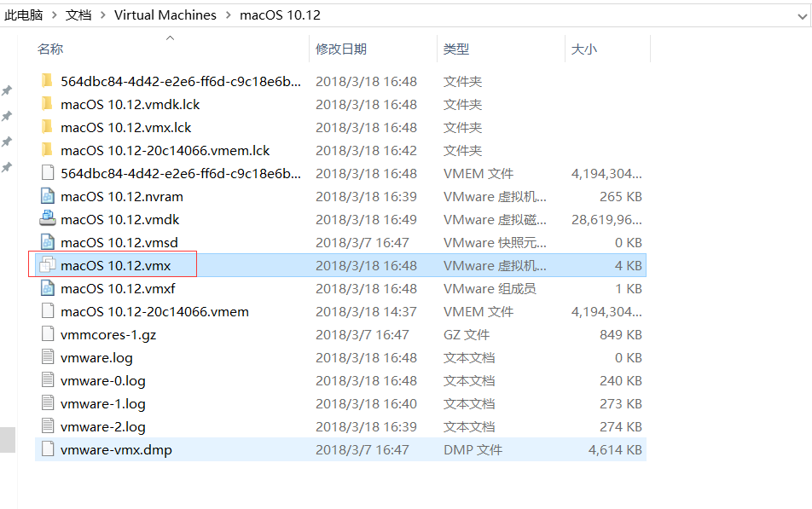Image resolution: width=812 pixels, height=509 pixels.
Task: Click the blank file icon of the 564dbc84 VMEM file
Action: pyautogui.click(x=48, y=173)
